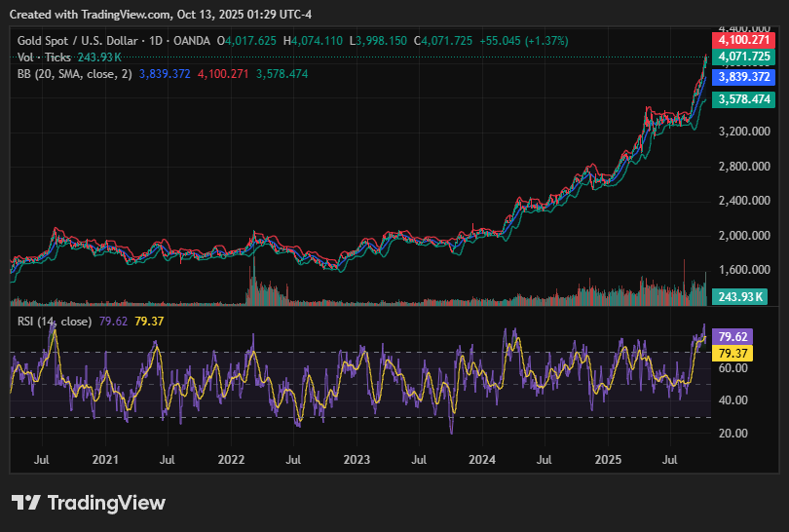Click the green 4,071.725 current price tag
Image resolution: width=789 pixels, height=532 pixels.
pyautogui.click(x=743, y=57)
